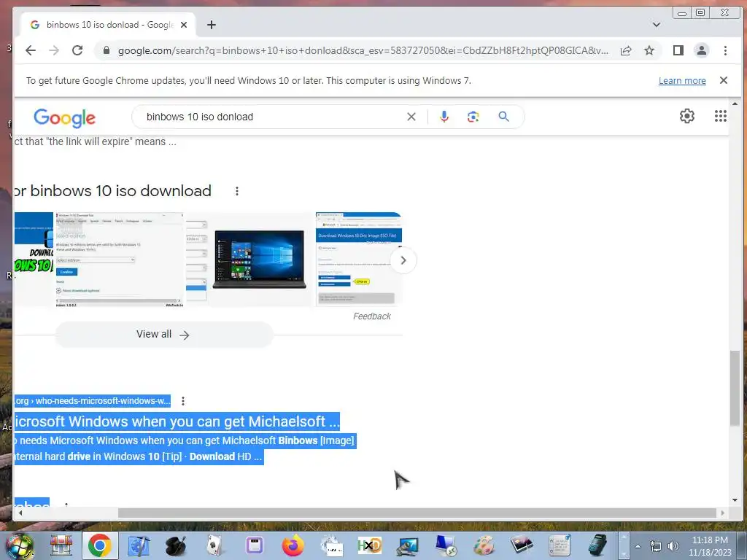Click the vertical scrollbar thumb

click(735, 388)
